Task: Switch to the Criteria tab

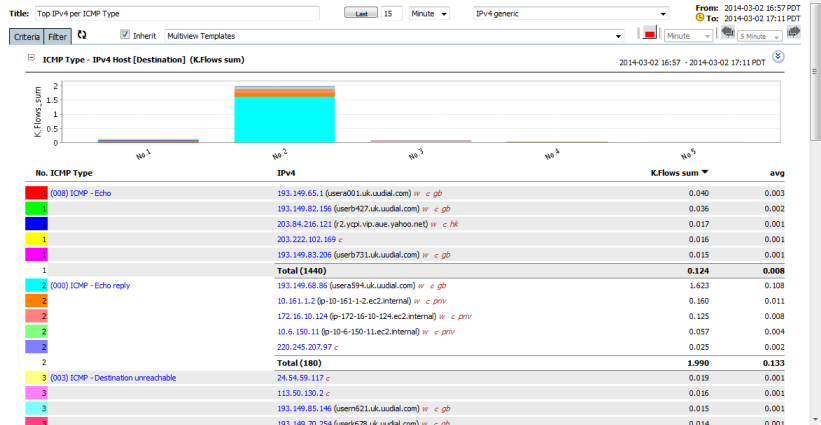Action: pyautogui.click(x=26, y=37)
